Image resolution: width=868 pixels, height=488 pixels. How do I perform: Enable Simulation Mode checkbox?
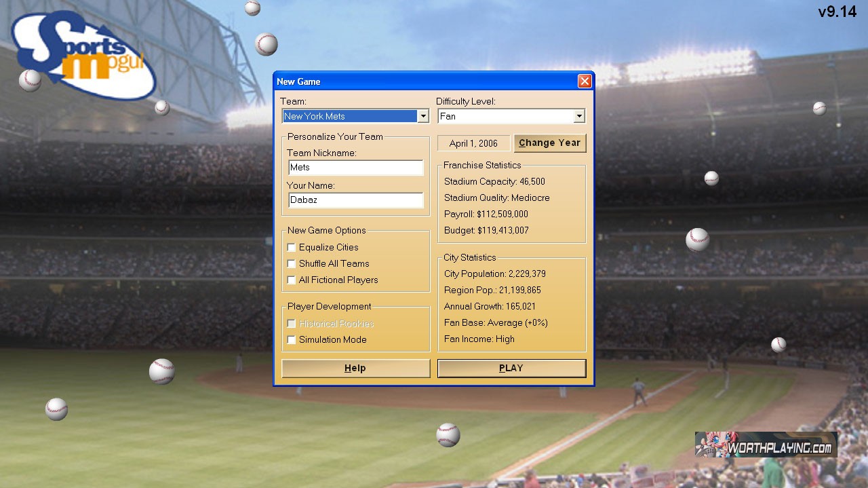pyautogui.click(x=292, y=340)
